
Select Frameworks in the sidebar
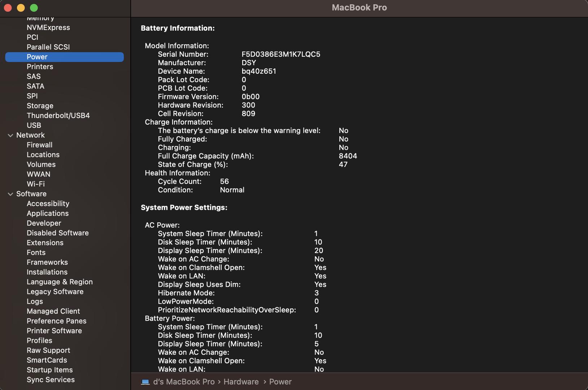click(x=47, y=262)
